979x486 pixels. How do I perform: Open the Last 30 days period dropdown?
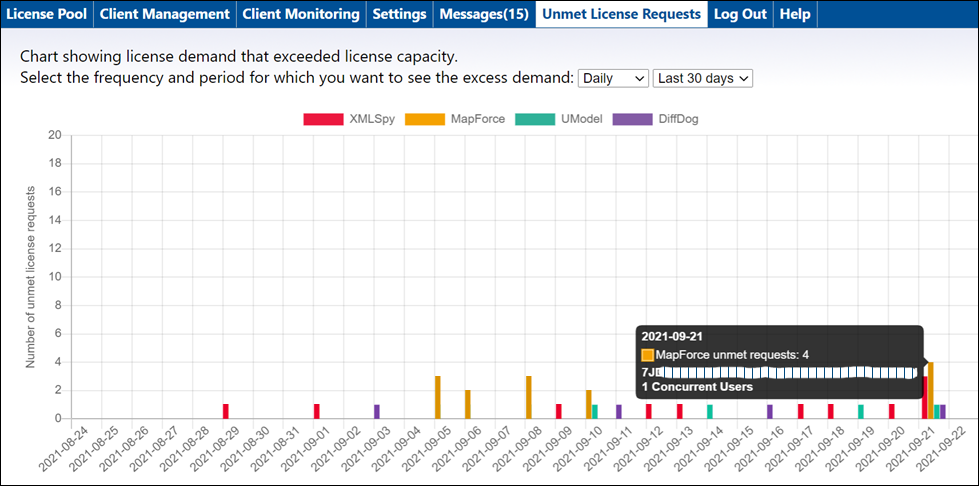(702, 78)
